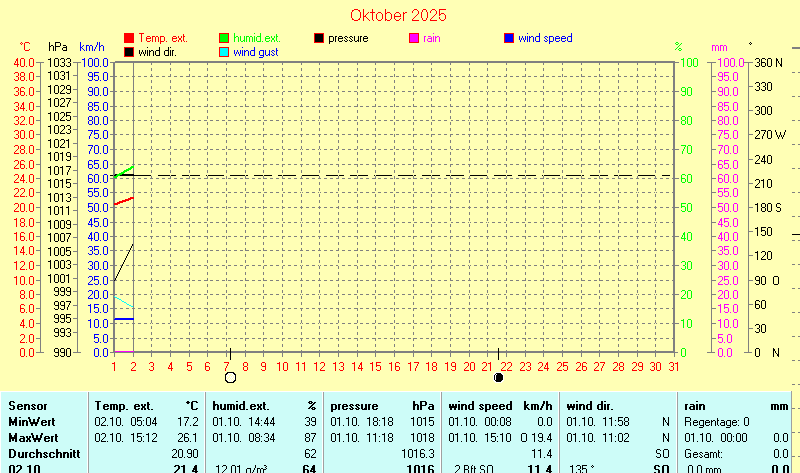The height and width of the screenshot is (473, 800).
Task: Click the new moon icon near day 21
Action: (499, 377)
